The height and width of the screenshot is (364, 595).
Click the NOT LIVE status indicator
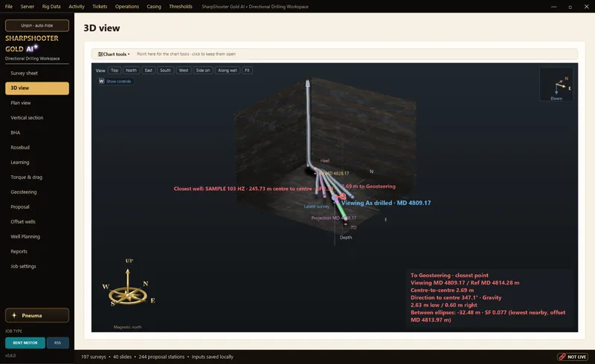coord(573,357)
